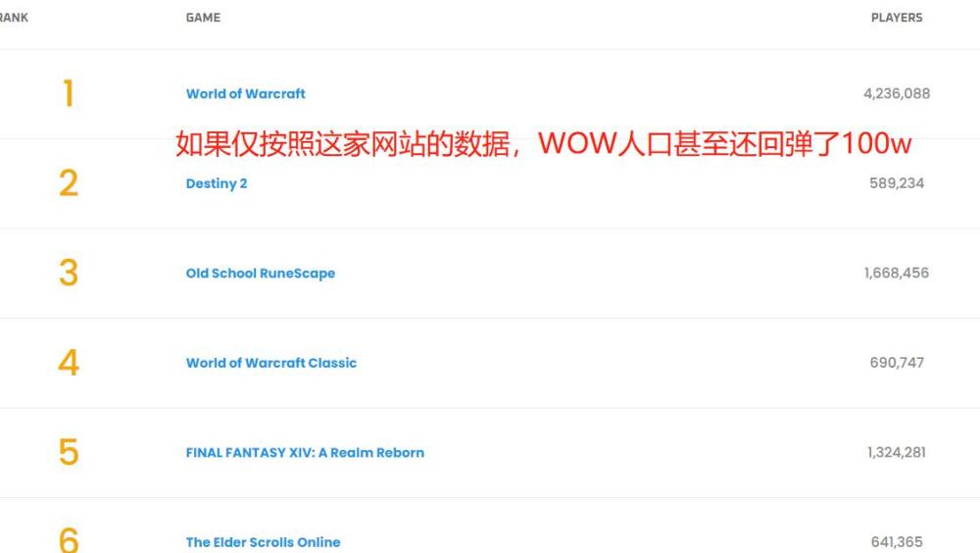
Task: Click rank number 3
Action: tap(69, 273)
